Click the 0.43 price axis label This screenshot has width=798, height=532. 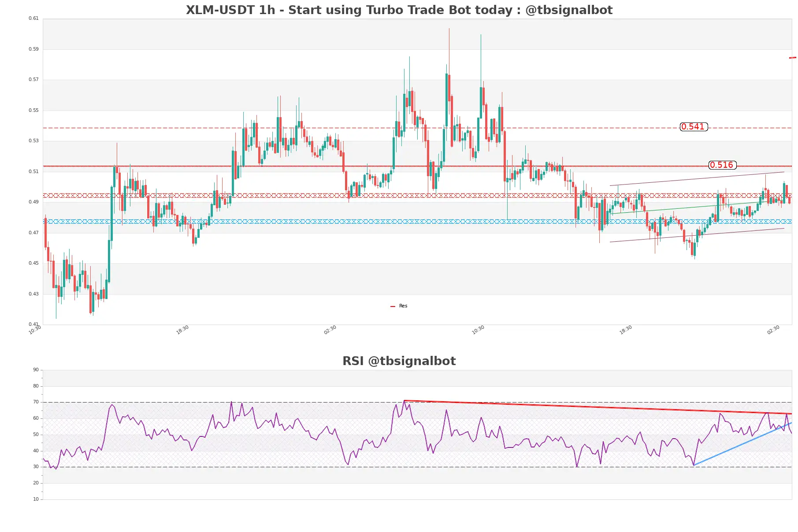tap(33, 294)
